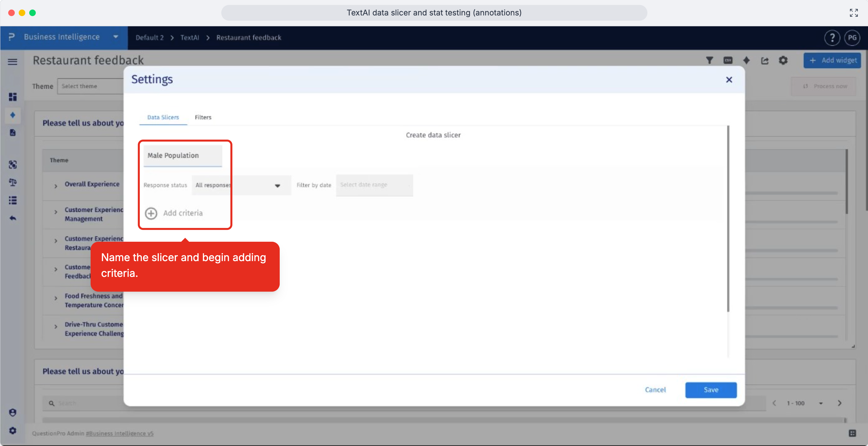
Task: Open the hamburger menu in the sidebar
Action: [12, 61]
